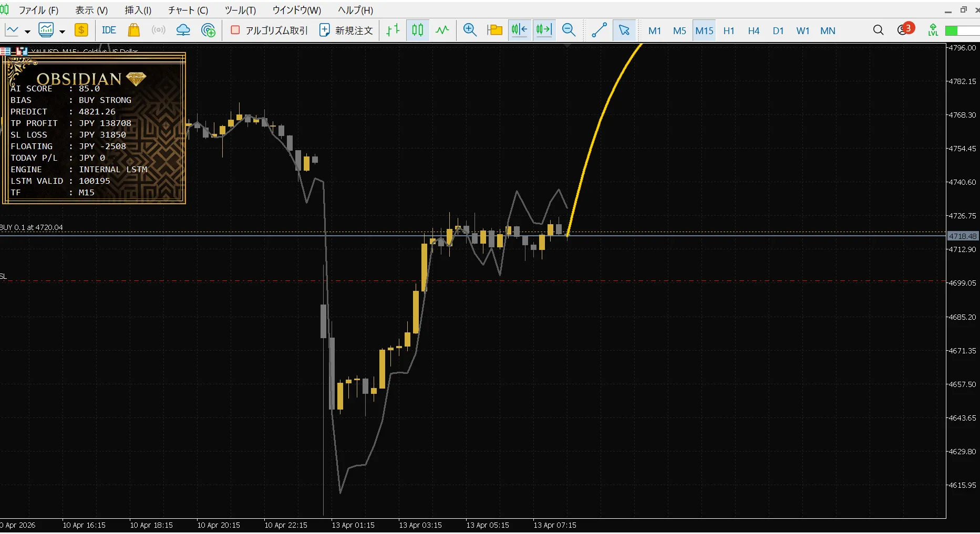Switch to M5 timeframe

tap(679, 31)
